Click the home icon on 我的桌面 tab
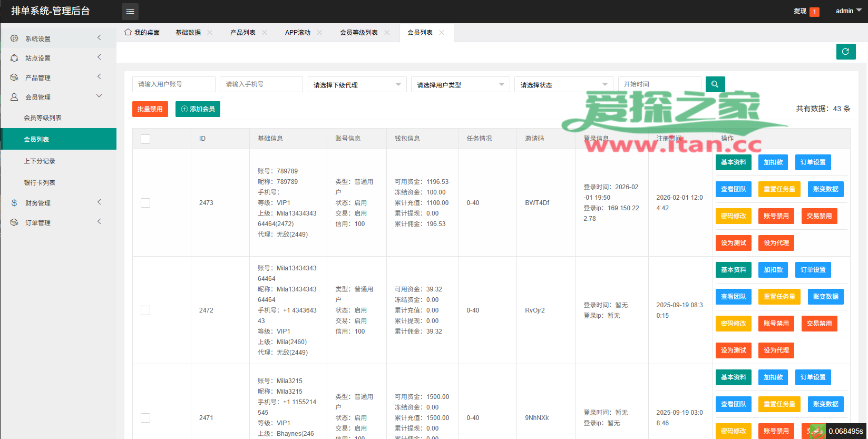Image resolution: width=868 pixels, height=439 pixels. [x=128, y=32]
